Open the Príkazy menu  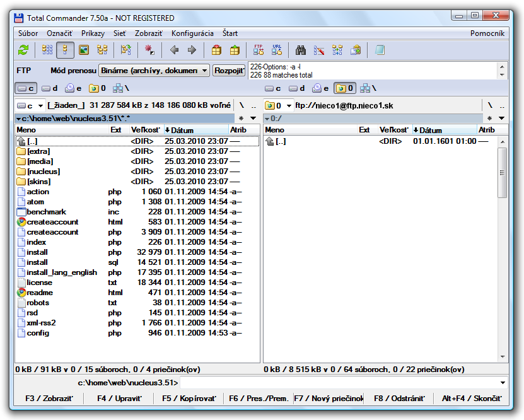pyautogui.click(x=93, y=33)
